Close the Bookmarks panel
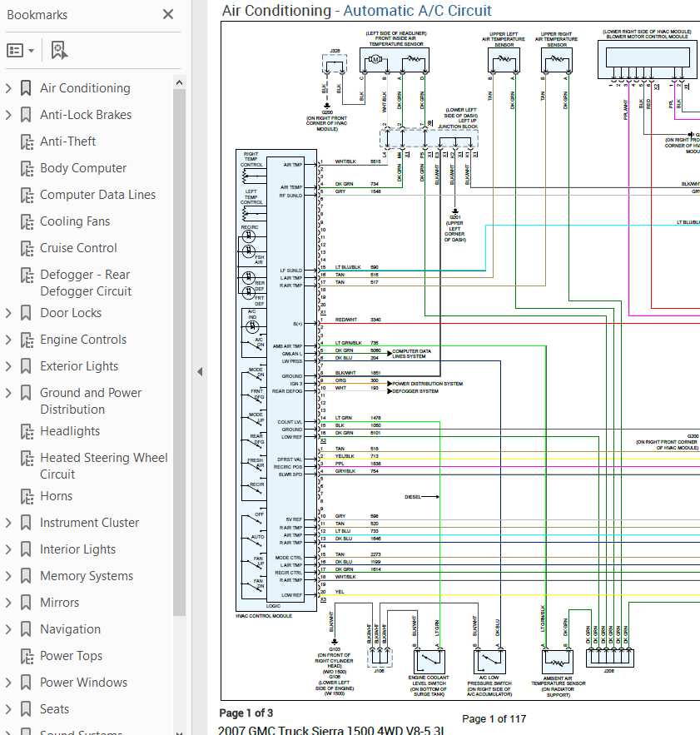 168,14
